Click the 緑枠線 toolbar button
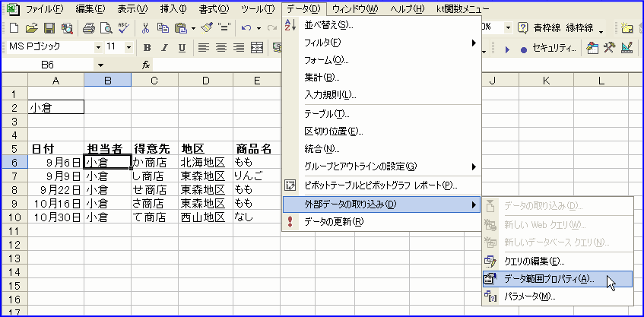Viewport: 644px width, 317px height. coord(579,27)
